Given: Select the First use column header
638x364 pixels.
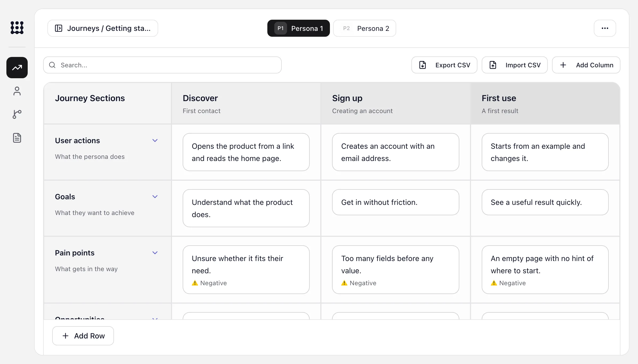Looking at the screenshot, I should 545,103.
